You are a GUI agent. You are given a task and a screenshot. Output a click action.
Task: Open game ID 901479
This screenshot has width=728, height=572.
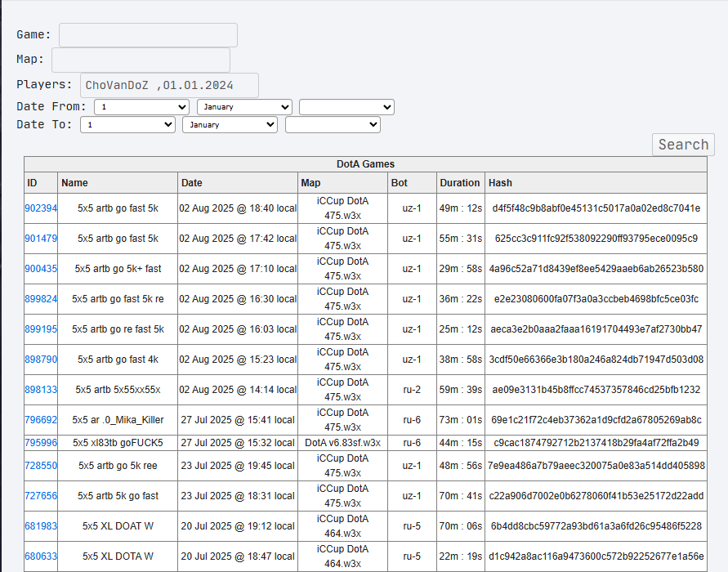(x=41, y=238)
